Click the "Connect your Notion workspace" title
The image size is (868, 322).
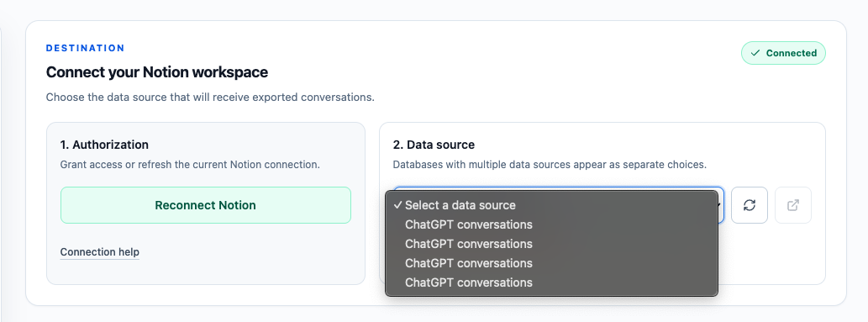click(x=156, y=72)
